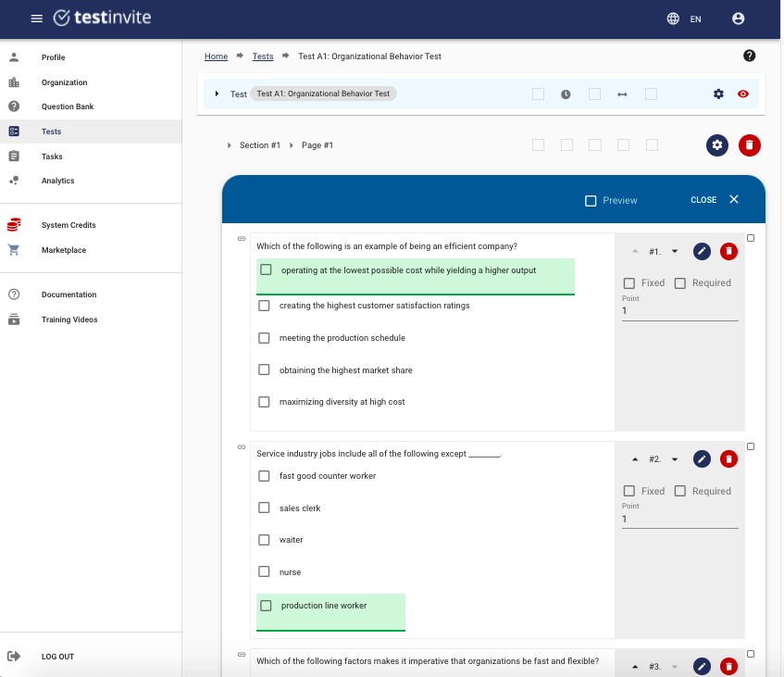Check the Required box for question #1
Screen dimensions: 784x677
point(680,283)
